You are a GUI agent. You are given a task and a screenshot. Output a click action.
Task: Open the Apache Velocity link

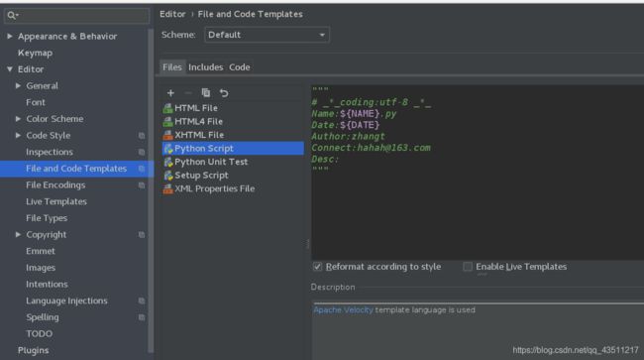pos(344,309)
